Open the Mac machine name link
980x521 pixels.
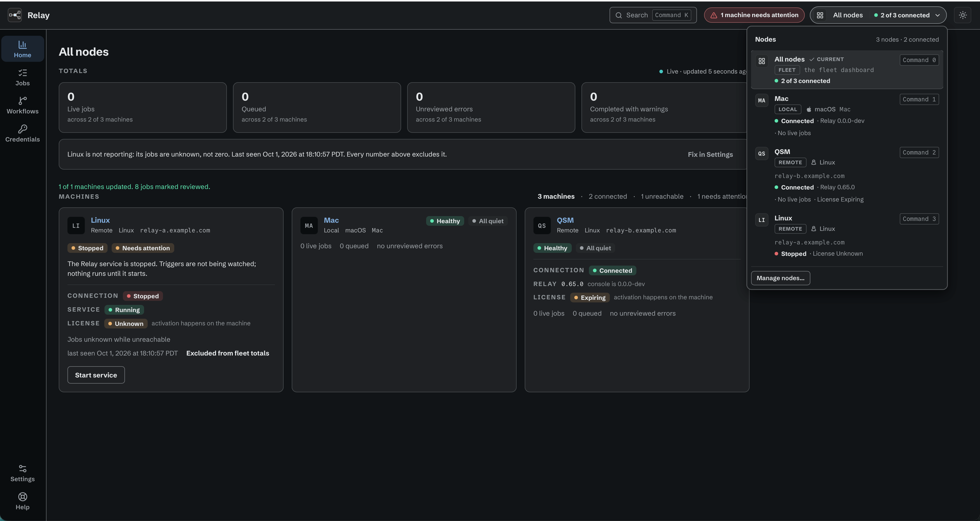(331, 220)
